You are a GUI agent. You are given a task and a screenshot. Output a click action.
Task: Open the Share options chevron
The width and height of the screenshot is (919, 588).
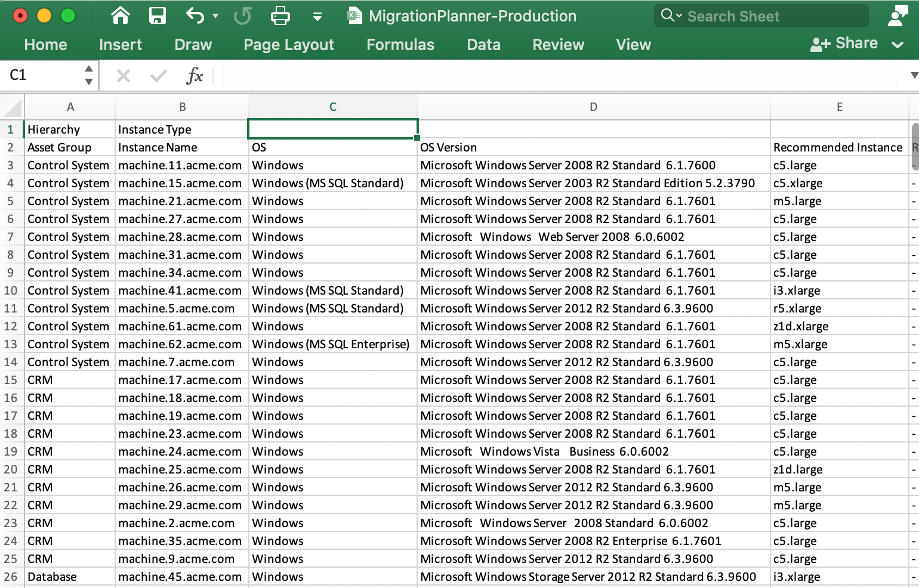(898, 44)
